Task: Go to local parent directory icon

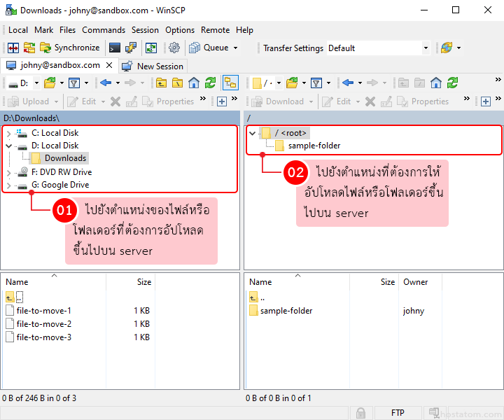Action: click(161, 83)
